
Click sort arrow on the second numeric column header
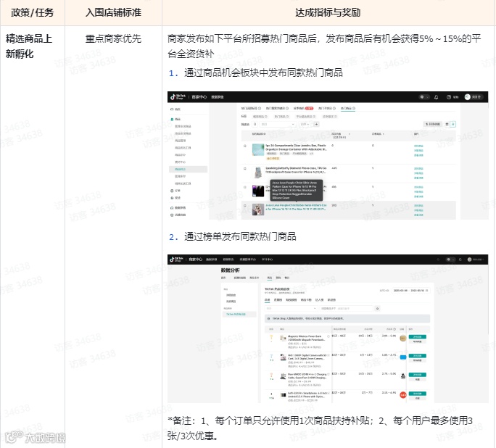[x=384, y=134]
